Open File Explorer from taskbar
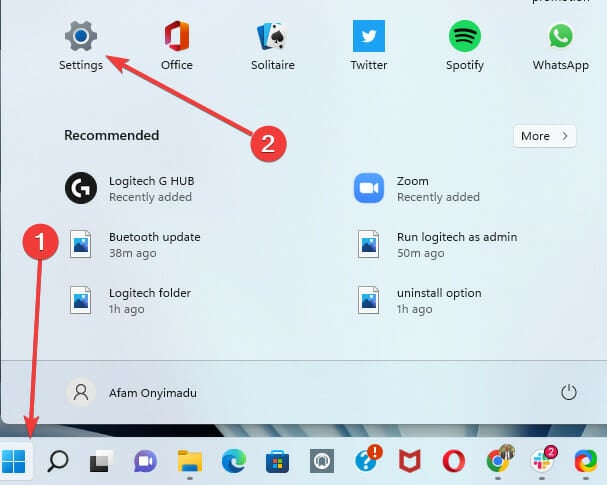Viewport: 607px width, 485px height. (x=190, y=461)
